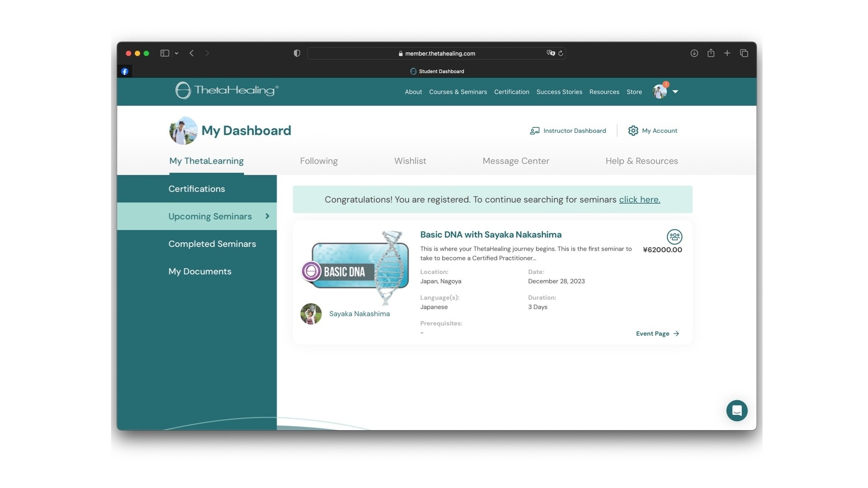The width and height of the screenshot is (868, 488).
Task: Click the Event Page arrow icon
Action: click(676, 333)
